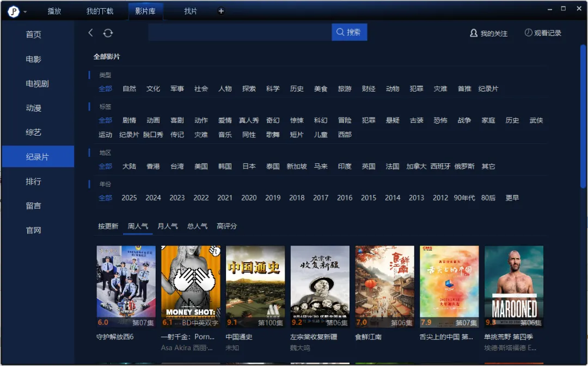Screen dimensions: 588x366
Task: Open 排行 in the sidebar
Action: pos(33,181)
